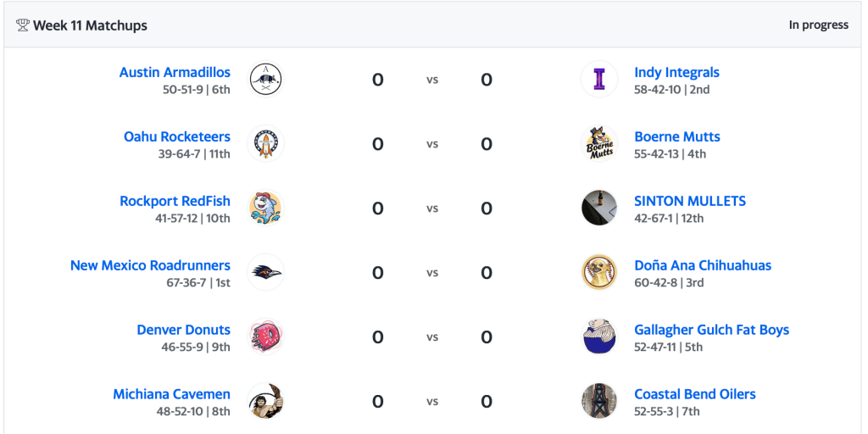Click the Denver Donuts team logo
868x434 pixels.
click(x=265, y=337)
